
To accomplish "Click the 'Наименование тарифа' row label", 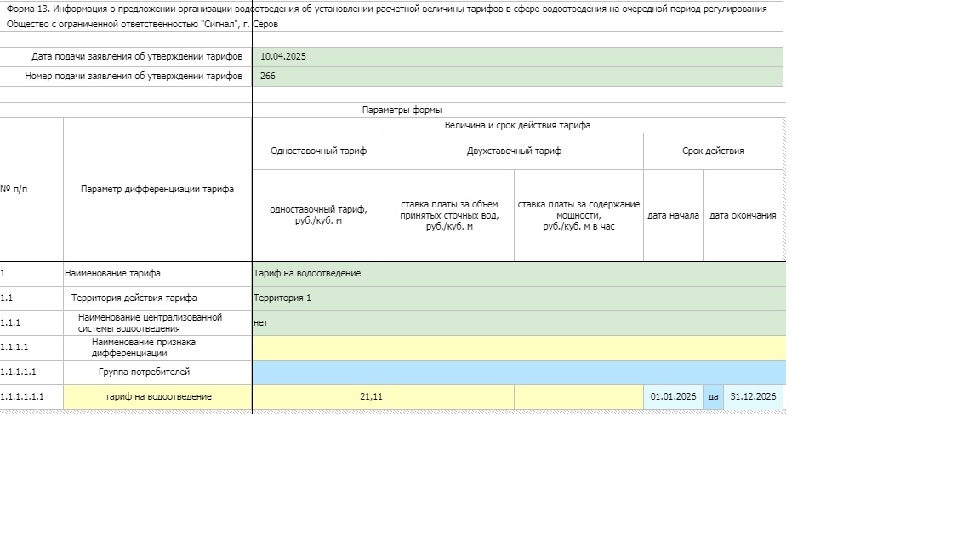I will tap(112, 274).
